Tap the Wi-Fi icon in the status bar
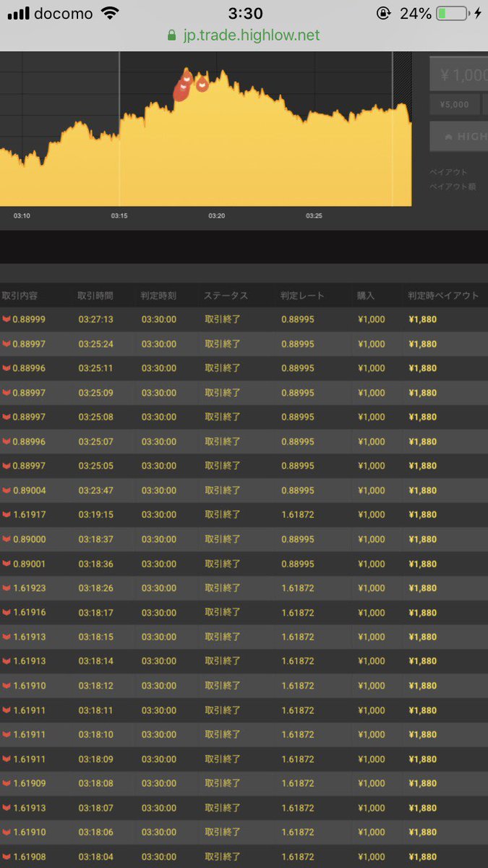 point(110,13)
